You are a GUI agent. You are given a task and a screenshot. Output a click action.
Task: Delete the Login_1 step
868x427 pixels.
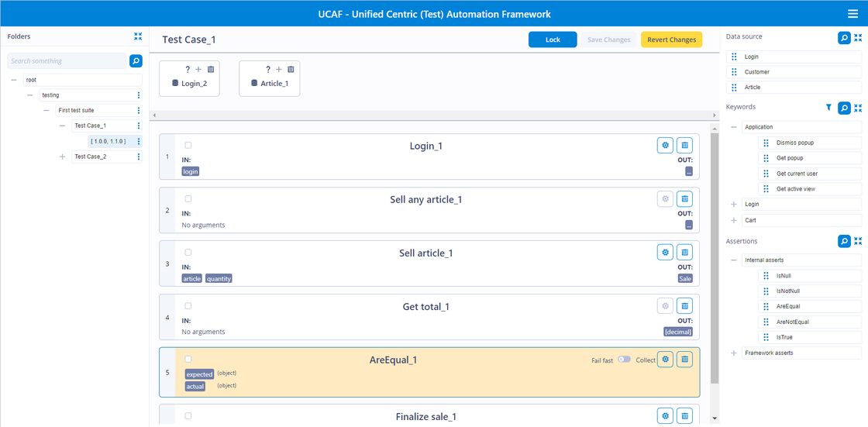click(x=685, y=145)
